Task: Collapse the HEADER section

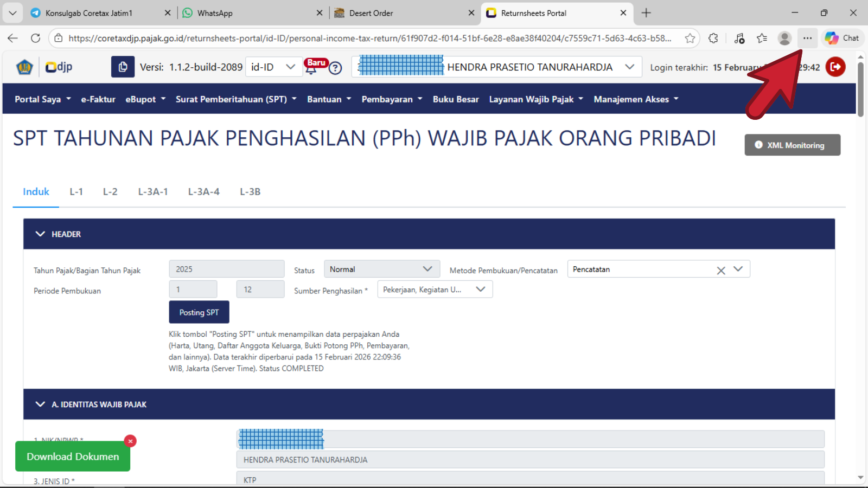Action: click(40, 234)
